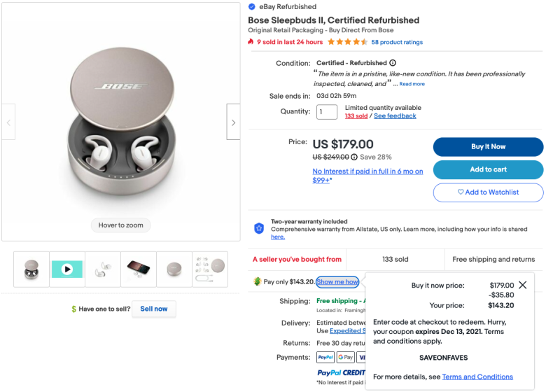
Task: Click the Quantity input field
Action: (327, 112)
